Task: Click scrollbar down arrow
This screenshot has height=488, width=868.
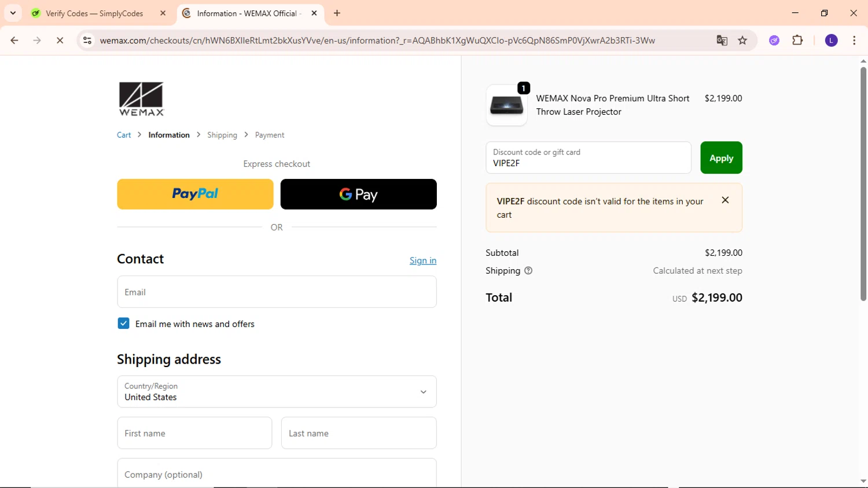Action: coord(863,481)
